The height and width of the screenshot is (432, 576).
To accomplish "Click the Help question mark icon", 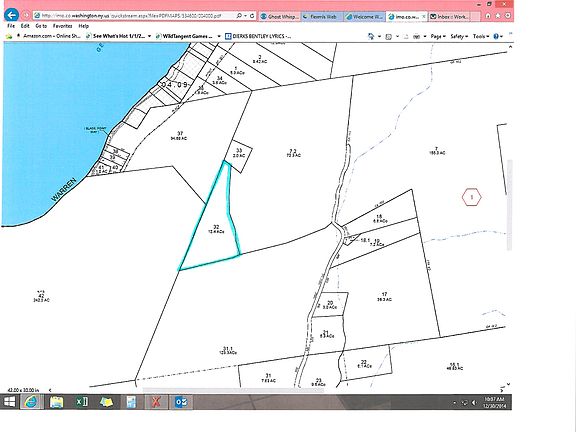I will (x=496, y=36).
